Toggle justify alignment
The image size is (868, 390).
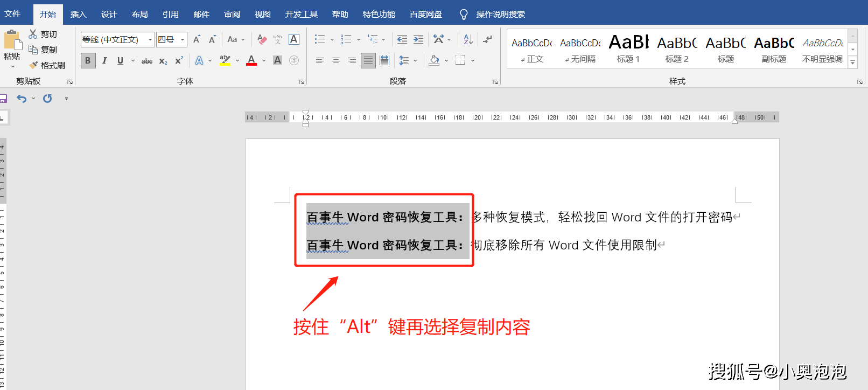click(368, 60)
